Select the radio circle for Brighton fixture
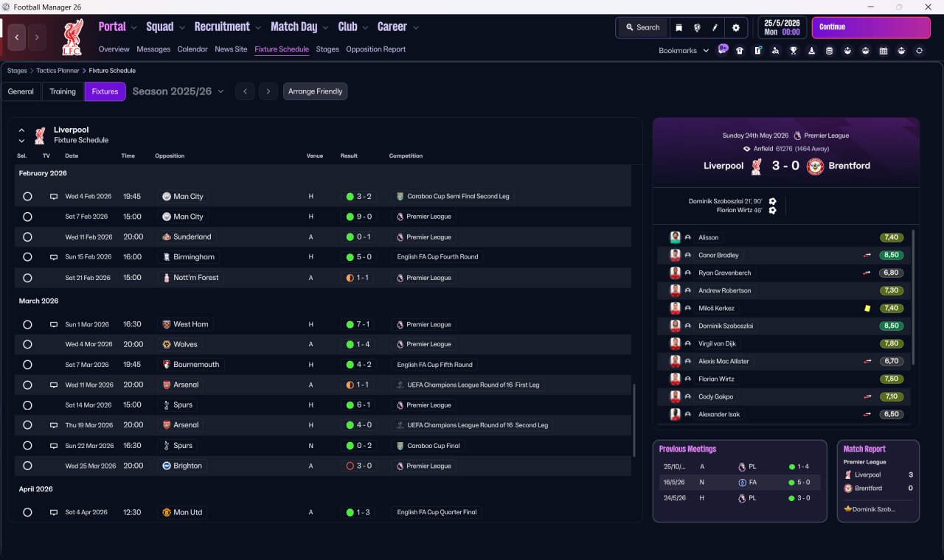The height and width of the screenshot is (560, 944). [27, 466]
